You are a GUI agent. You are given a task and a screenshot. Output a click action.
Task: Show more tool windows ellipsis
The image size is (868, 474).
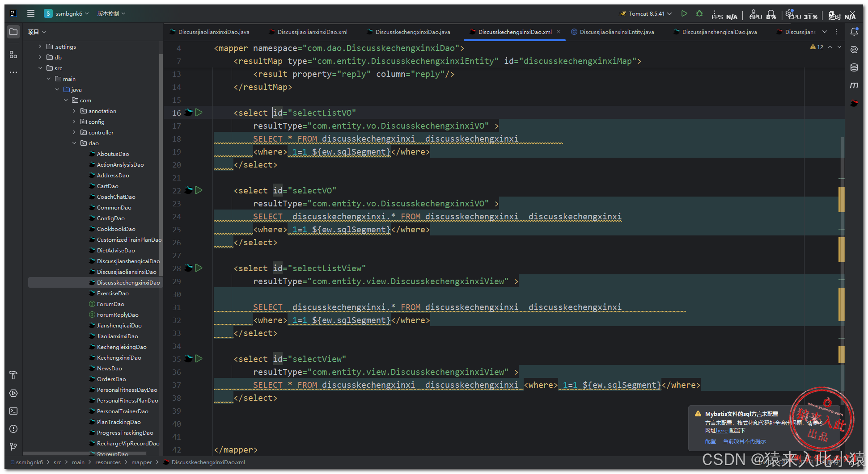13,72
